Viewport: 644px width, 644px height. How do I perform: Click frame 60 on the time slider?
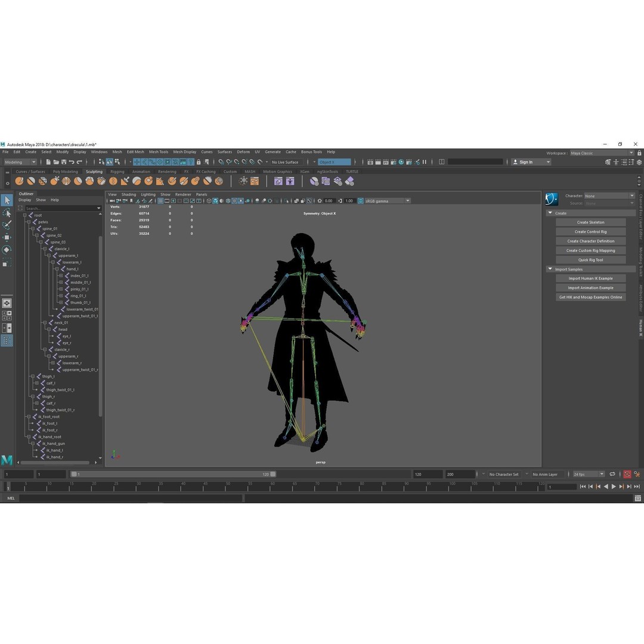click(271, 487)
